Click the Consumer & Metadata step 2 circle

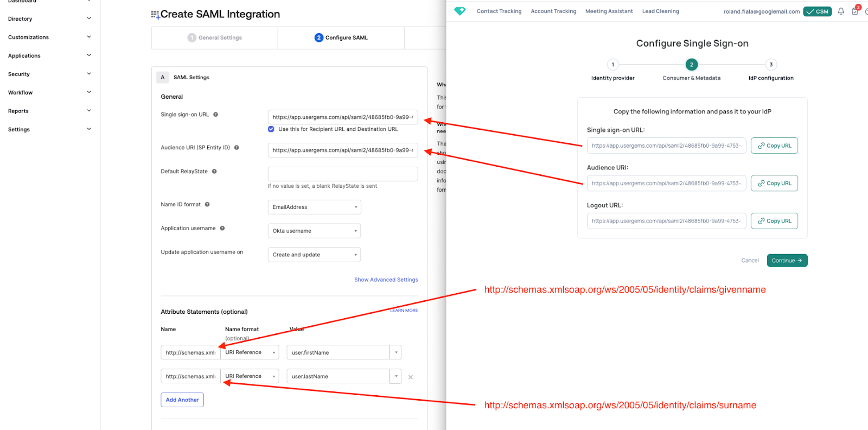pyautogui.click(x=692, y=65)
